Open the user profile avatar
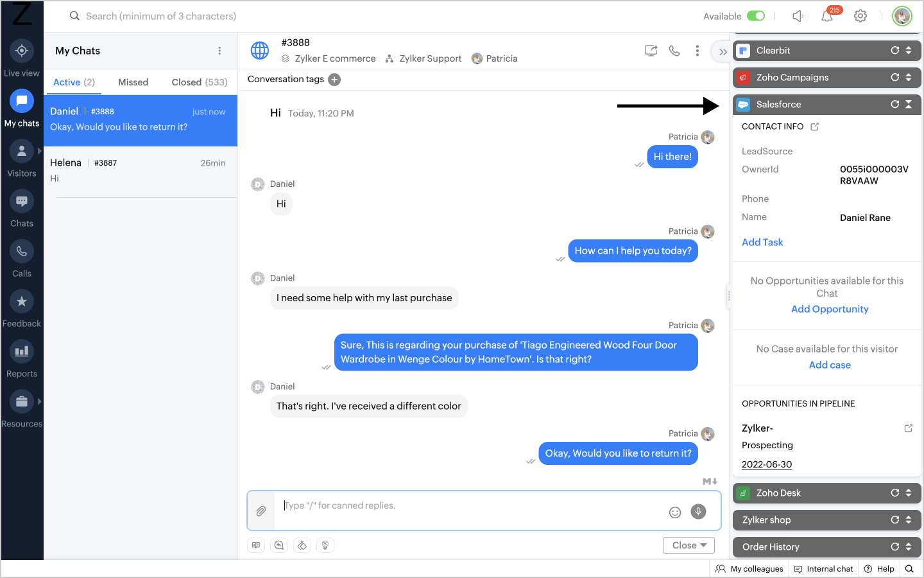The height and width of the screenshot is (578, 924). [902, 16]
